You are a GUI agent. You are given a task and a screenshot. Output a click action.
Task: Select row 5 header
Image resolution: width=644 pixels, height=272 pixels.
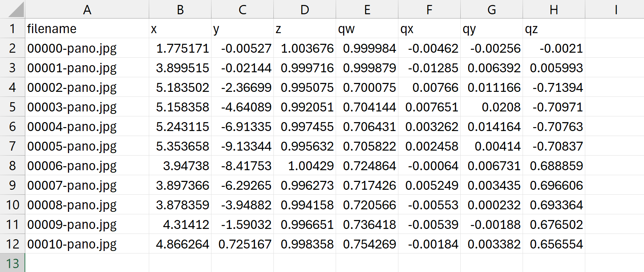(12, 106)
